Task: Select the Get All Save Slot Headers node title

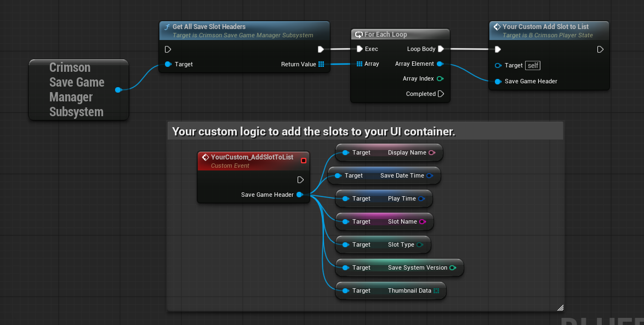Action: pyautogui.click(x=209, y=27)
